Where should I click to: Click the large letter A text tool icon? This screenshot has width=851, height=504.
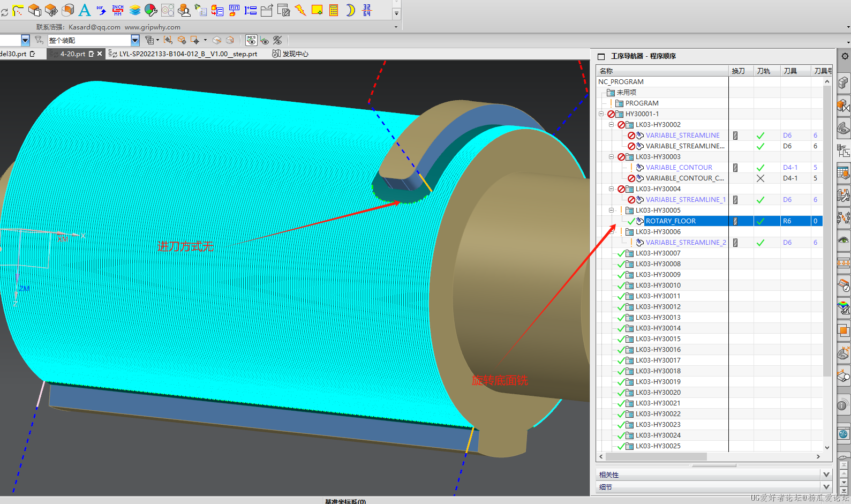point(85,10)
